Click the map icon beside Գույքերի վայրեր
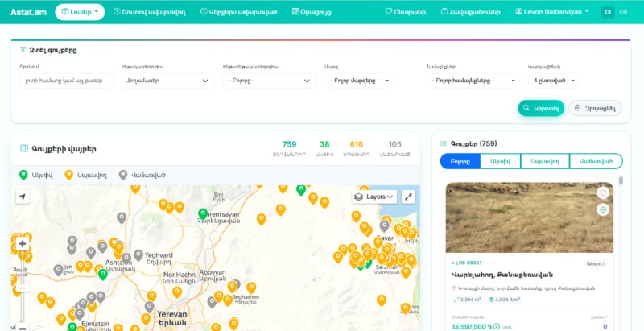 pyautogui.click(x=24, y=148)
